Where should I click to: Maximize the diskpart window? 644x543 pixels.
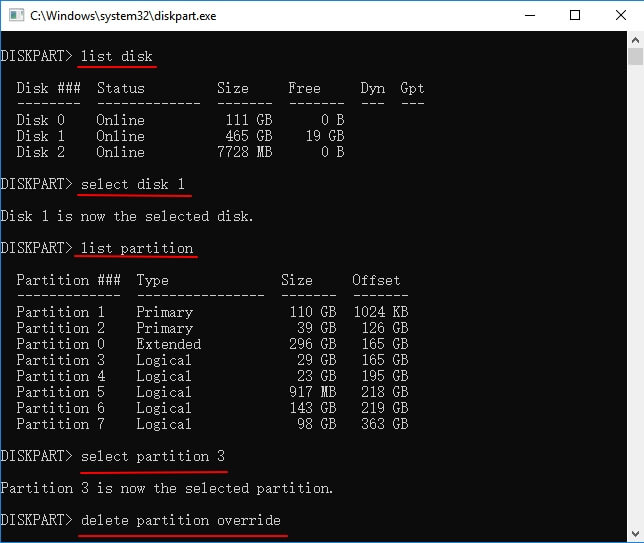point(574,16)
